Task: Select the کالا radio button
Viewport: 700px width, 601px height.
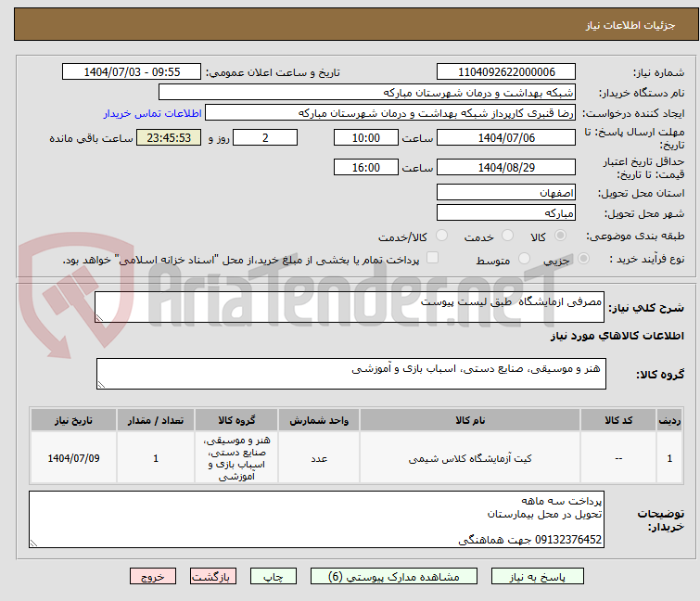Action: pyautogui.click(x=560, y=236)
